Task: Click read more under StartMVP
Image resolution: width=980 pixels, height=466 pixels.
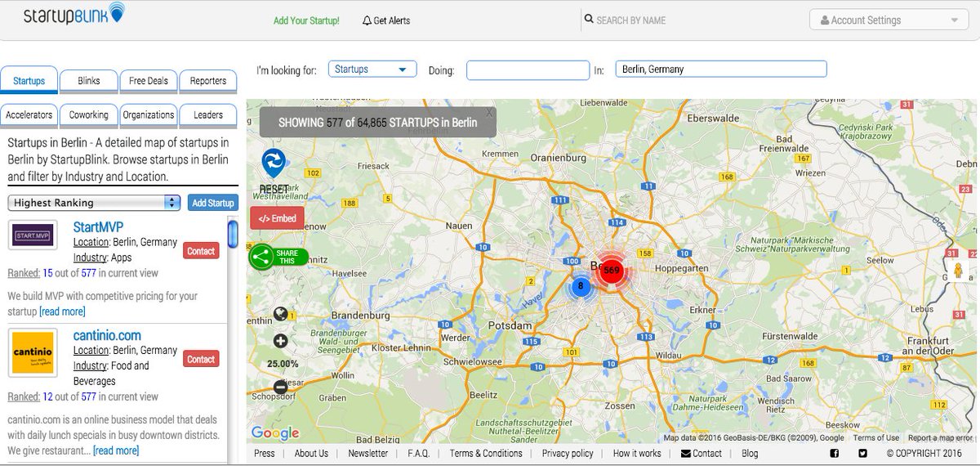Action: click(62, 311)
